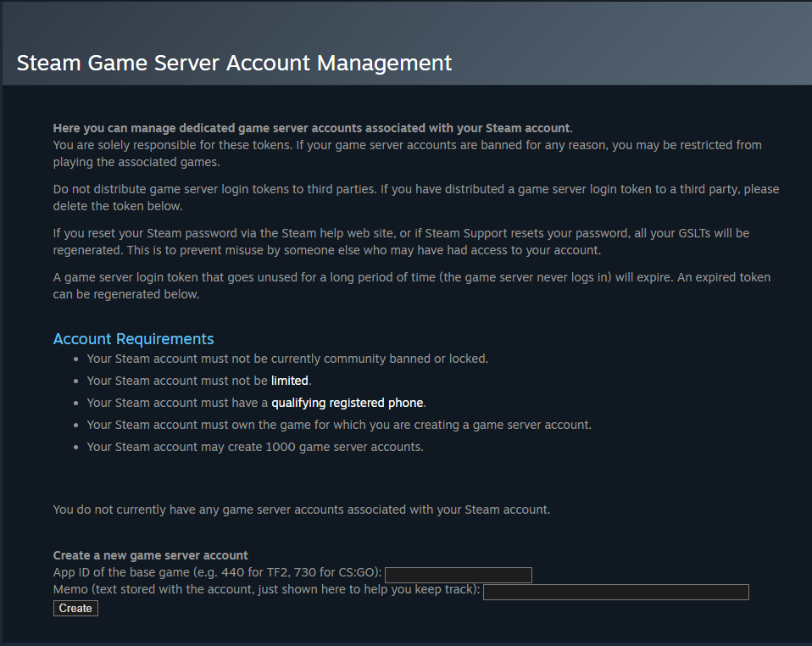
Task: Click the Create button
Action: tap(75, 609)
